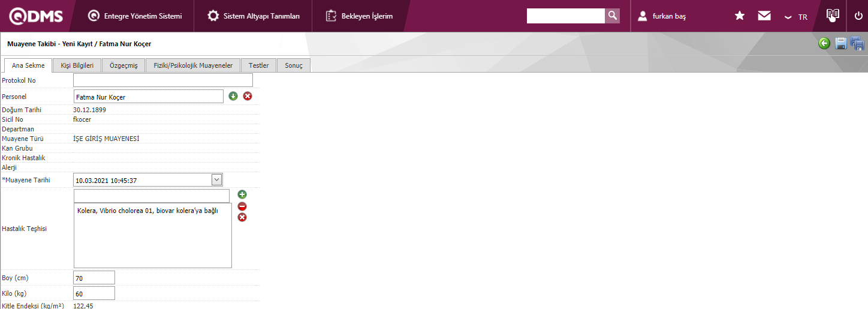
Task: Expand the Muayene Tarihi date dropdown
Action: [217, 179]
